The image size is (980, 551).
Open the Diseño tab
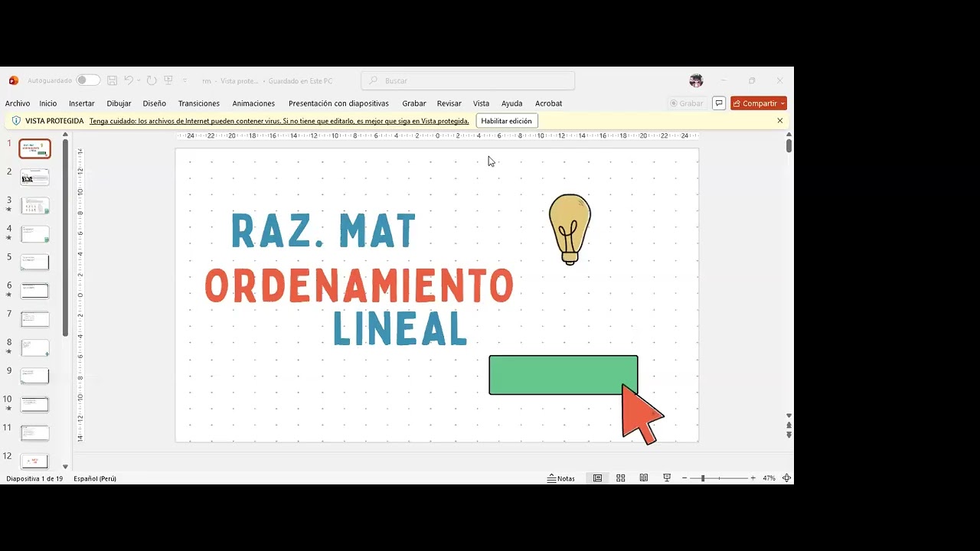[x=154, y=103]
